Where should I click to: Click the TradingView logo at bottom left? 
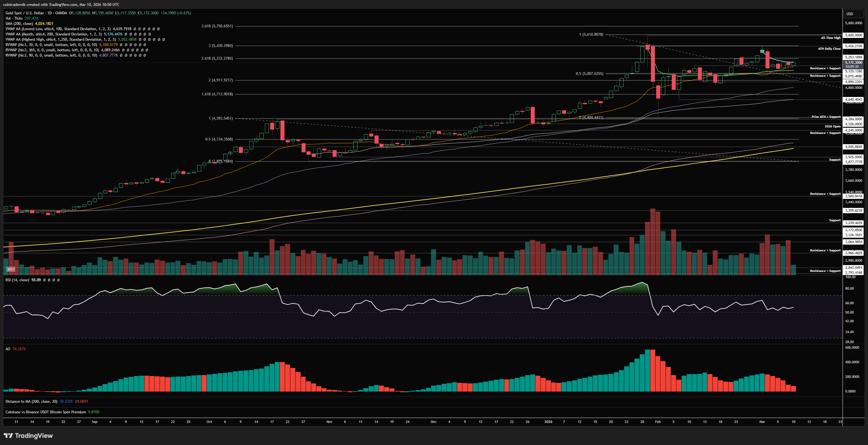(x=28, y=436)
